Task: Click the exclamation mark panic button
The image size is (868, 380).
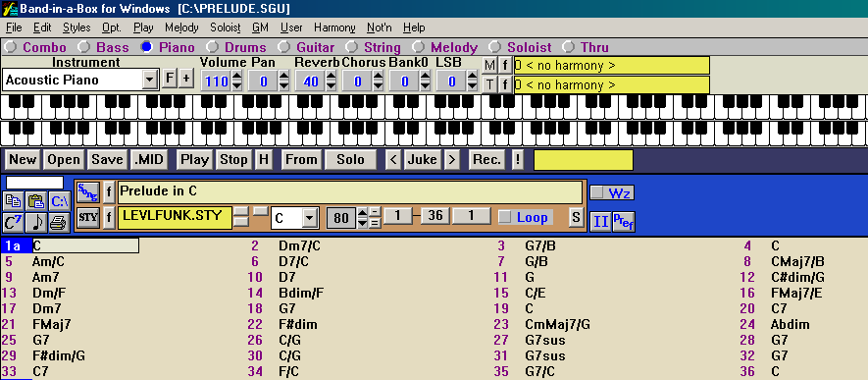Action: (x=517, y=160)
